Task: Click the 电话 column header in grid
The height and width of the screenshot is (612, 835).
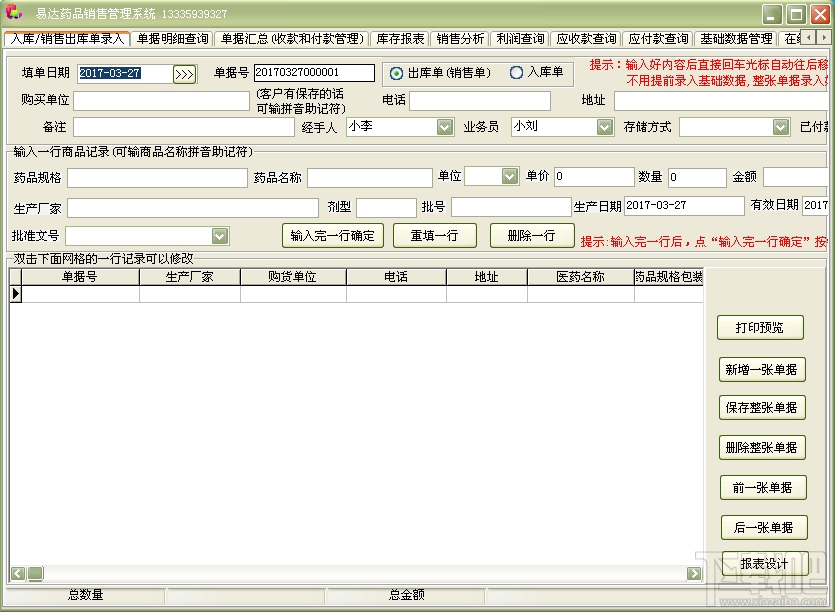Action: [x=396, y=276]
